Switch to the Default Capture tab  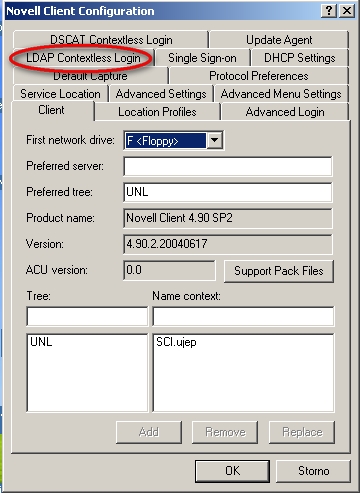[90, 76]
